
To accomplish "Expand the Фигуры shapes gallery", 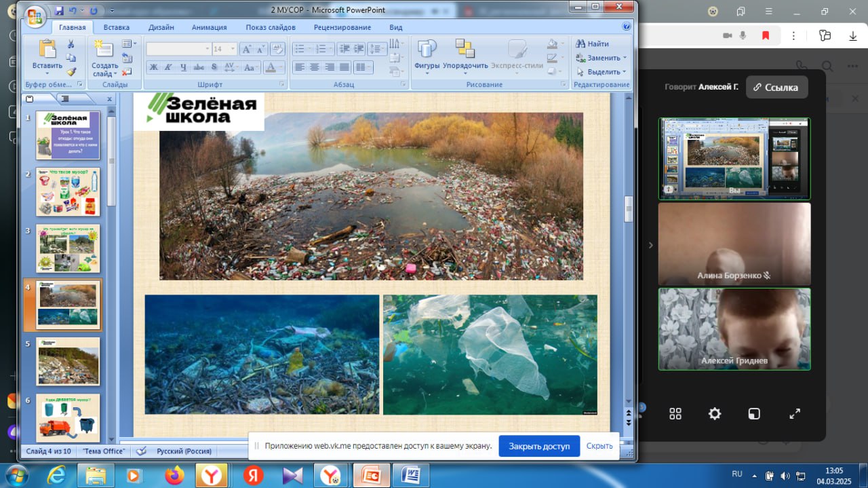I will [x=427, y=56].
